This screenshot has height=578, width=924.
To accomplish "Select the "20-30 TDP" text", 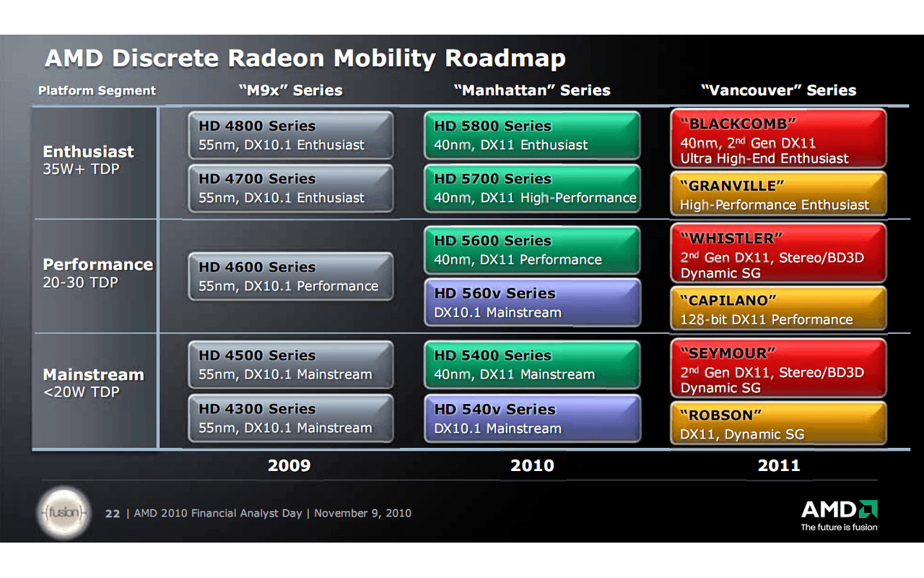I will tap(80, 282).
